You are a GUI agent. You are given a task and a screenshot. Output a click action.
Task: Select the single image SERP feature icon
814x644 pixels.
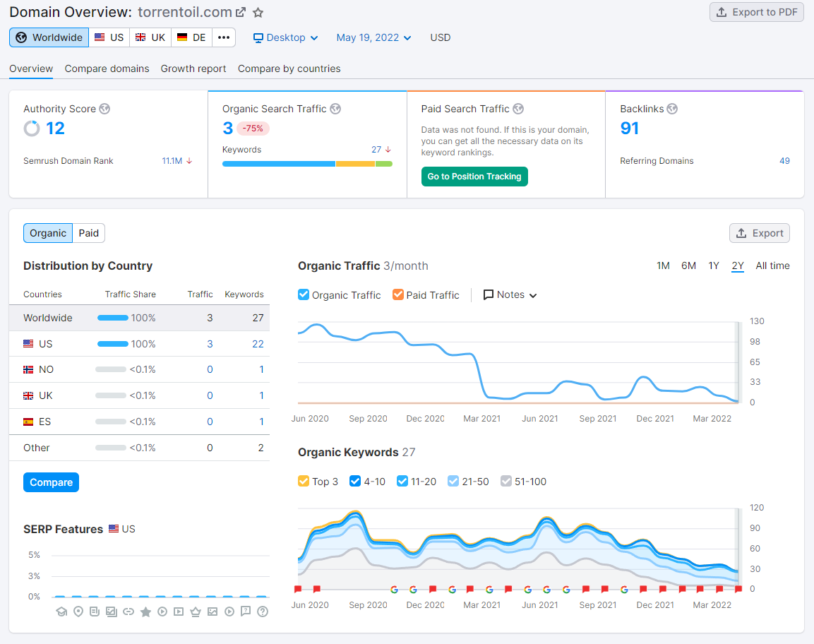click(x=213, y=612)
